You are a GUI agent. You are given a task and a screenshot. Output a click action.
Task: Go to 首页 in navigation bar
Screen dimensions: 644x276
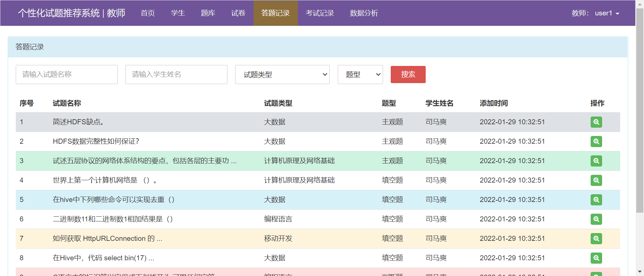pos(148,13)
